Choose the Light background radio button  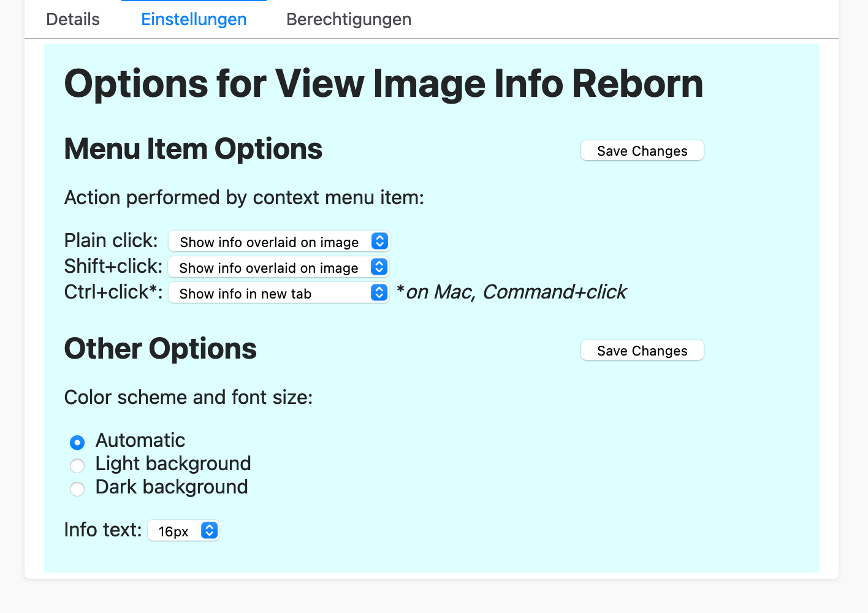[x=77, y=466]
